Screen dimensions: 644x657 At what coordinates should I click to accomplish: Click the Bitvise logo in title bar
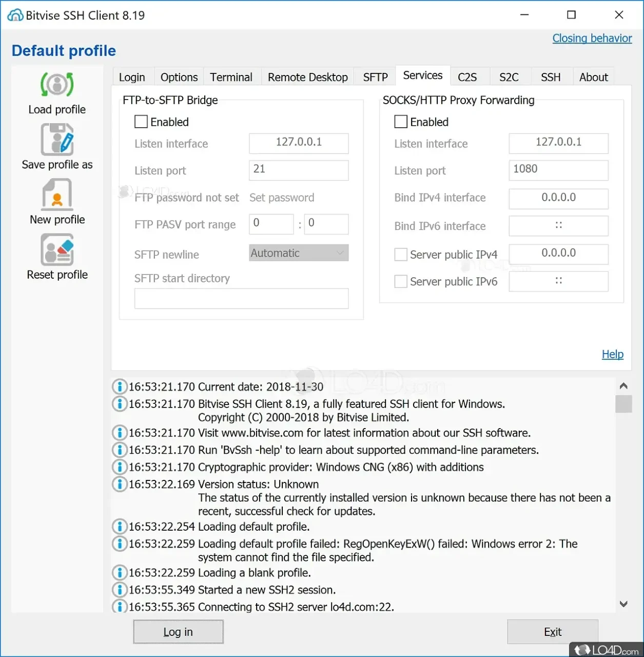click(x=15, y=15)
